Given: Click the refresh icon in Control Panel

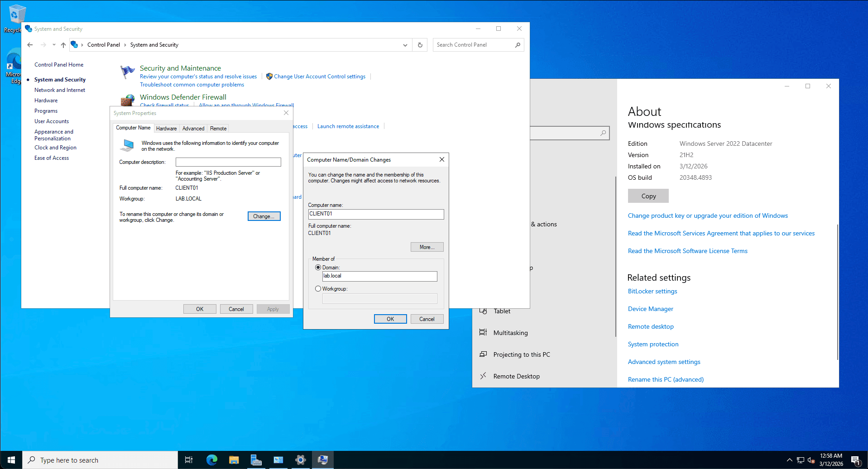Looking at the screenshot, I should (x=420, y=45).
